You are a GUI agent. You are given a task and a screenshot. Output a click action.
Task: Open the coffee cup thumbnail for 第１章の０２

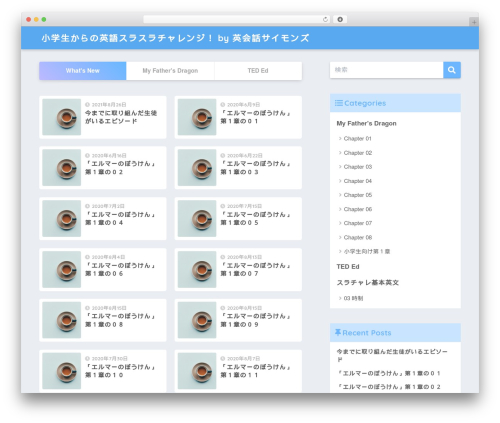[x=62, y=168]
